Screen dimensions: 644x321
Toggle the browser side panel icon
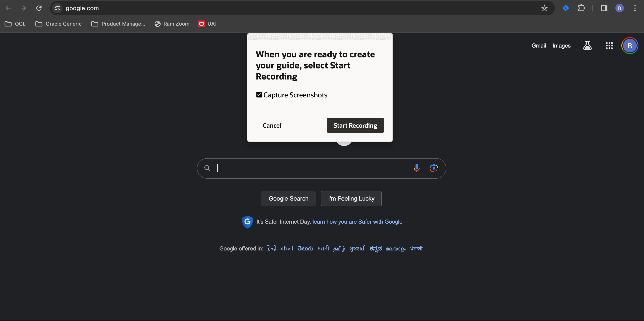(x=604, y=8)
